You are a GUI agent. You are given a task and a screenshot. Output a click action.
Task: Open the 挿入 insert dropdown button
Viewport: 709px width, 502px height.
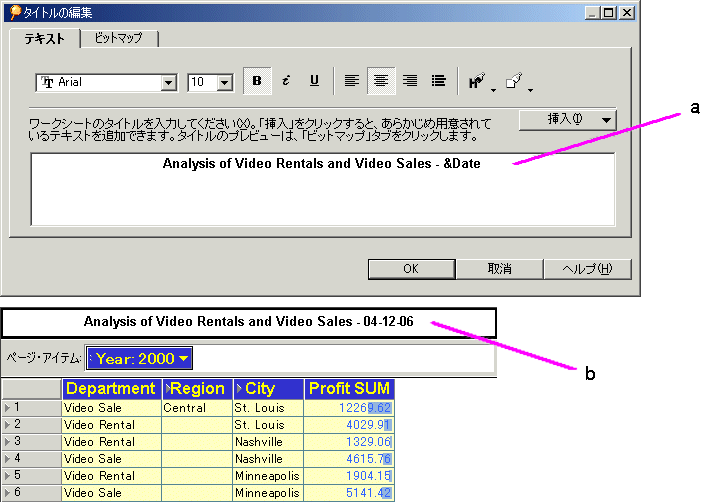(x=567, y=120)
